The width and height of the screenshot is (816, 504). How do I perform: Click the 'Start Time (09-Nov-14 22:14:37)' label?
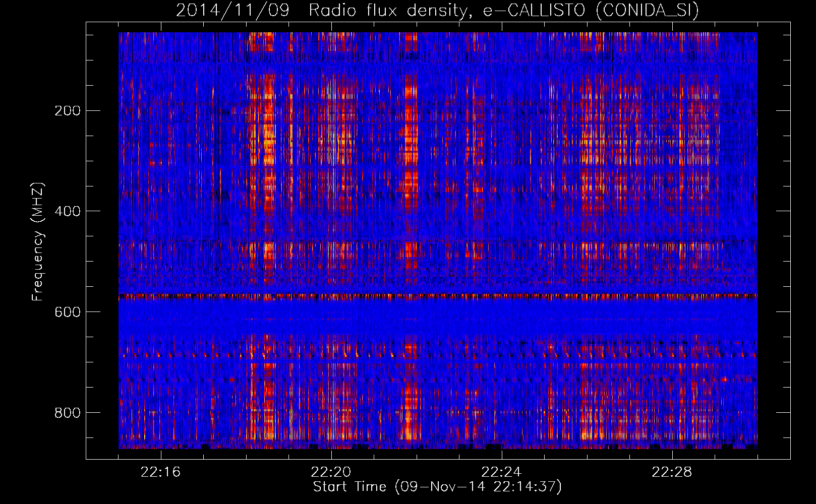(437, 487)
